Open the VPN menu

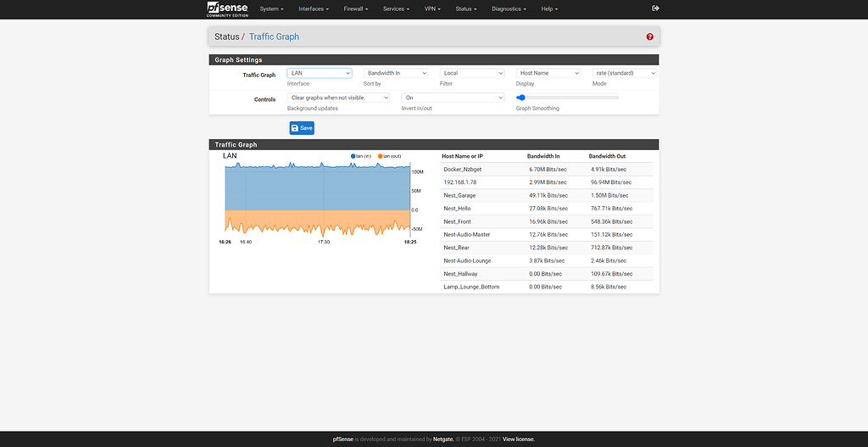click(432, 8)
